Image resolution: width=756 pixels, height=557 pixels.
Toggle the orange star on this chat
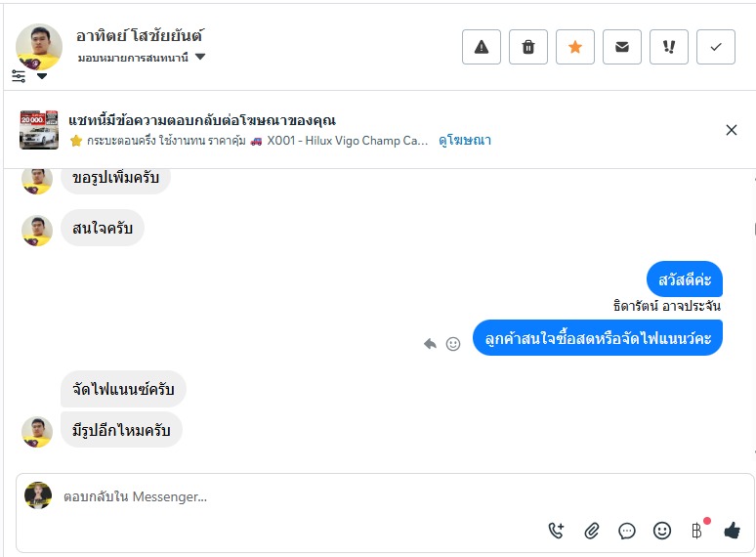(x=575, y=47)
